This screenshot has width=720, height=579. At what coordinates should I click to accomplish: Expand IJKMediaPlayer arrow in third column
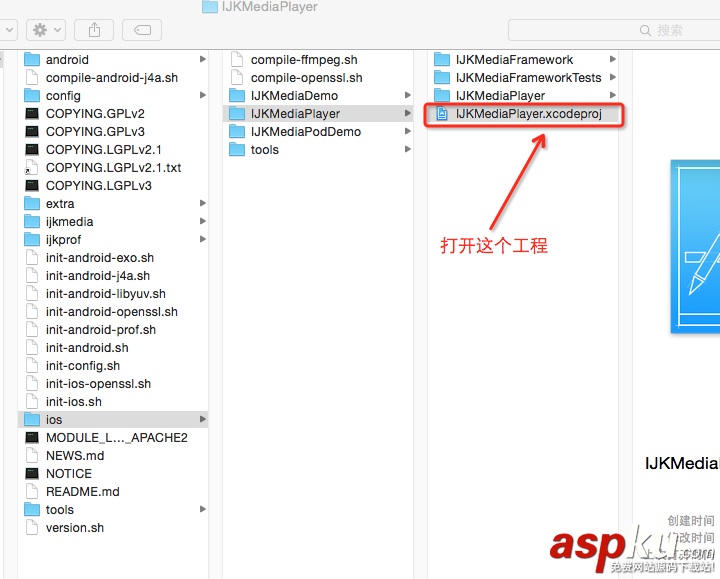pyautogui.click(x=613, y=95)
